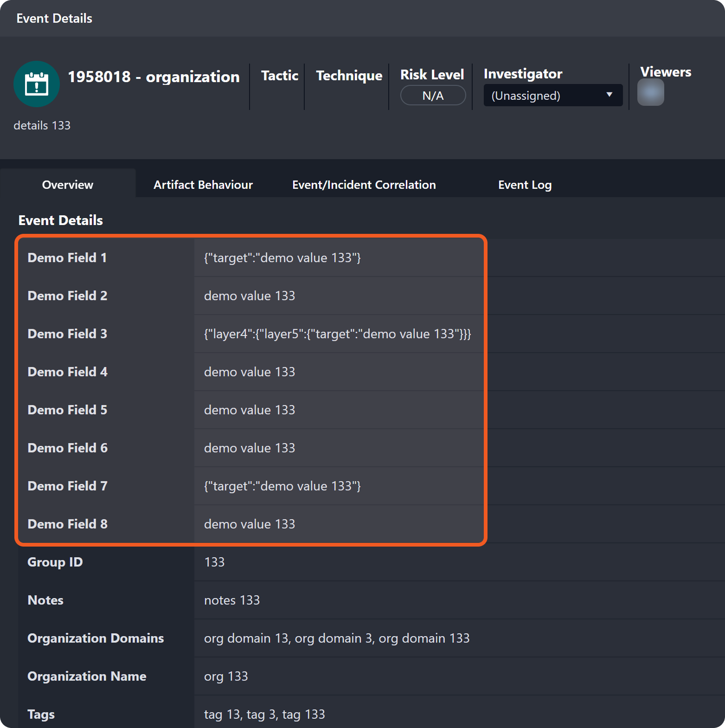Screen dimensions: 725x728
Task: Click the Demo Field 7 value
Action: [282, 486]
